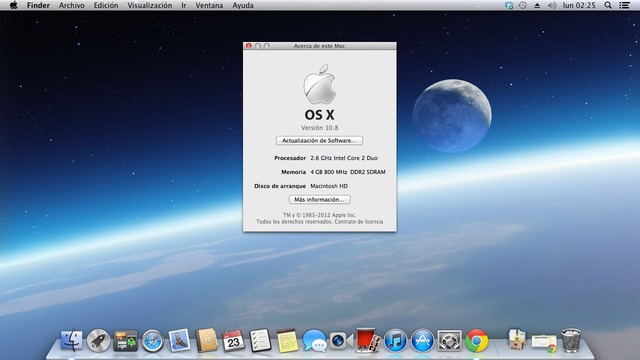Viewport: 640px width, 360px height.
Task: Launch Google Chrome from the dock
Action: point(476,340)
